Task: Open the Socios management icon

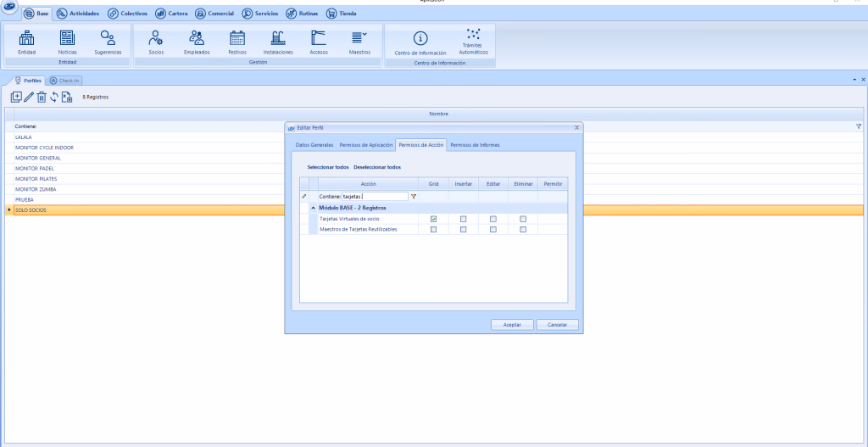Action: coord(155,41)
